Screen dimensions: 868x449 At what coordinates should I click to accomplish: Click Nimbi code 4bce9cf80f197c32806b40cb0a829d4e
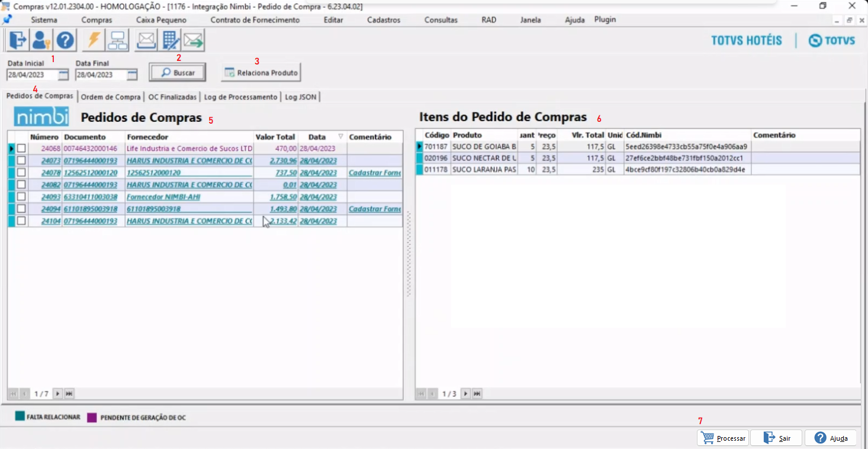click(685, 170)
